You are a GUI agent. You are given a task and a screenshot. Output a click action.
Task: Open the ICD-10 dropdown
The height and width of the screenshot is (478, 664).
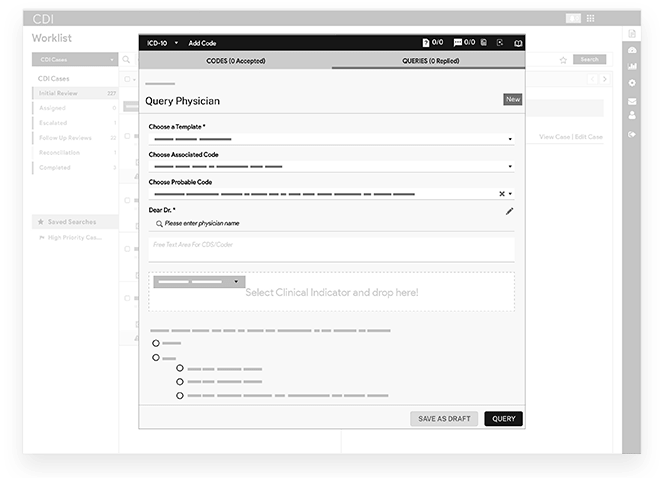[162, 43]
